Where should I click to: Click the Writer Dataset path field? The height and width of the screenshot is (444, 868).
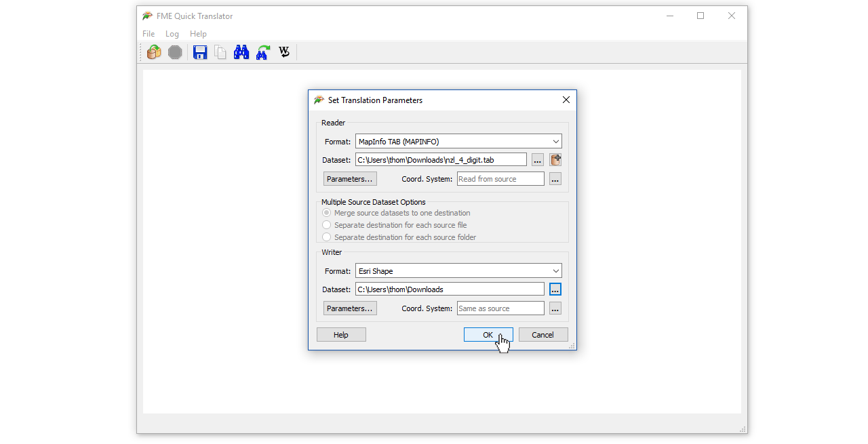[x=450, y=289]
